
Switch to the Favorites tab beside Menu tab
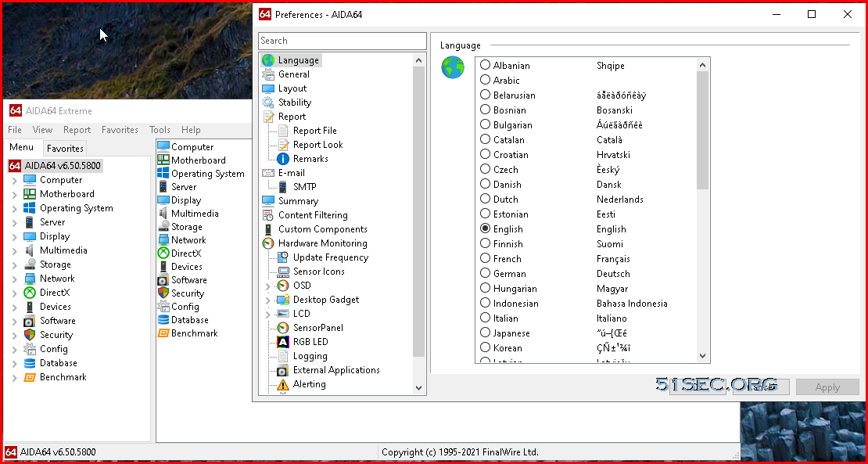tap(65, 149)
